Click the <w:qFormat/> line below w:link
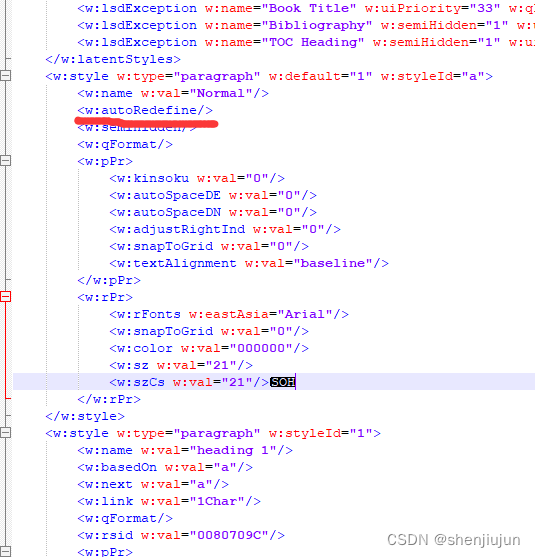Viewport: 535px width, 557px height. pos(125,518)
